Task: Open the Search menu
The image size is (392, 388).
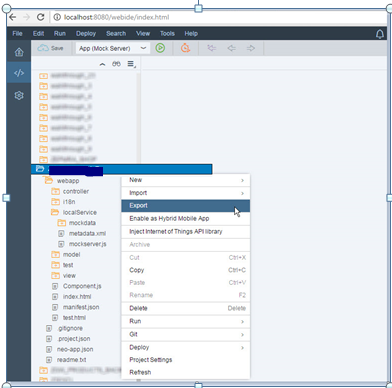Action: (116, 33)
